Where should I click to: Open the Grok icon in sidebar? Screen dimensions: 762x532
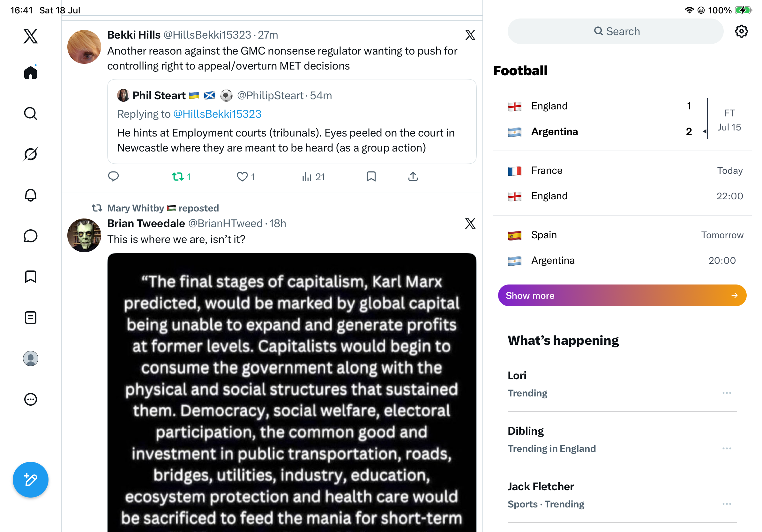click(31, 154)
